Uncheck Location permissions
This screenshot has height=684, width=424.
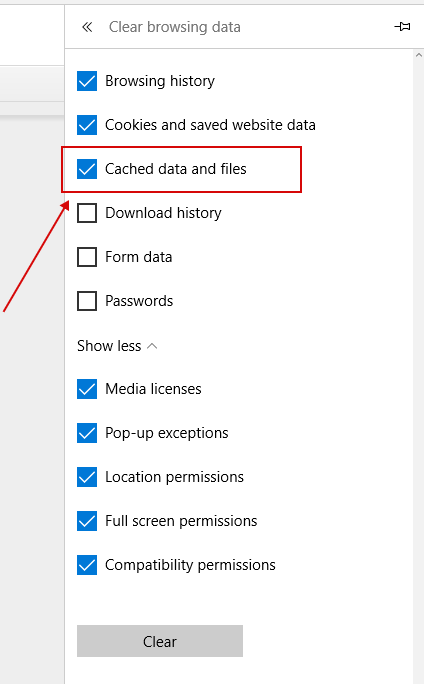point(87,477)
